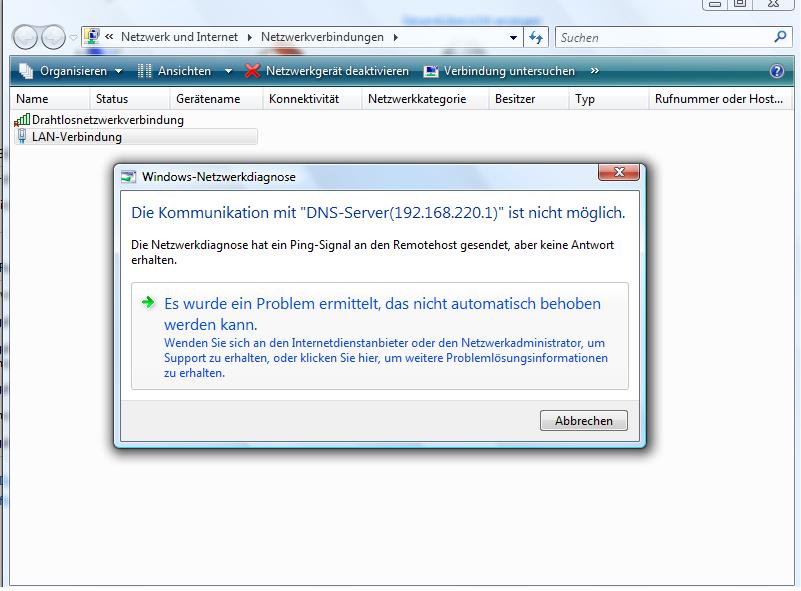801x591 pixels.
Task: Click the green arrow in diagnosis result
Action: [x=148, y=302]
